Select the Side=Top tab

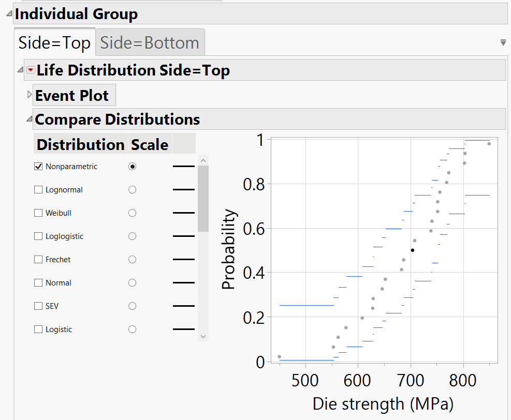pos(54,42)
